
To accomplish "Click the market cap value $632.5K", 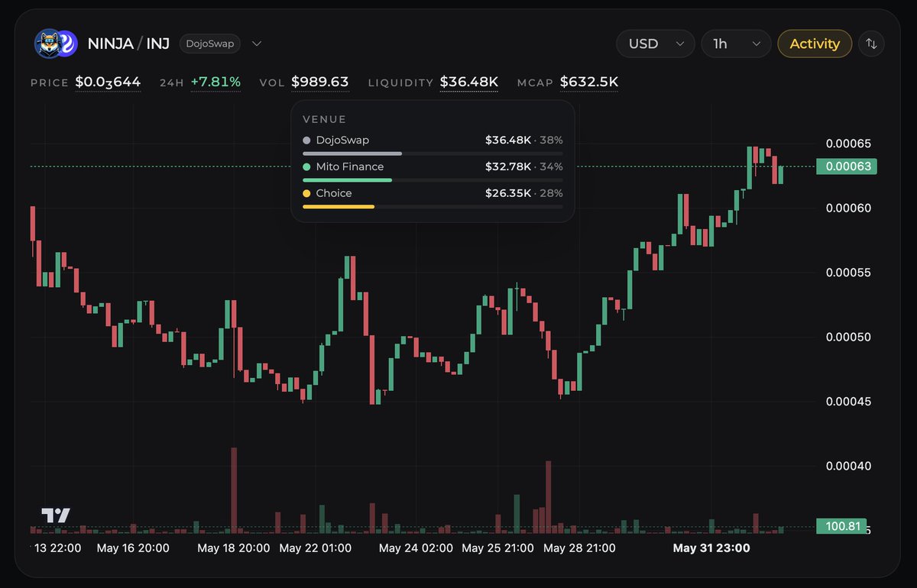I will 589,82.
